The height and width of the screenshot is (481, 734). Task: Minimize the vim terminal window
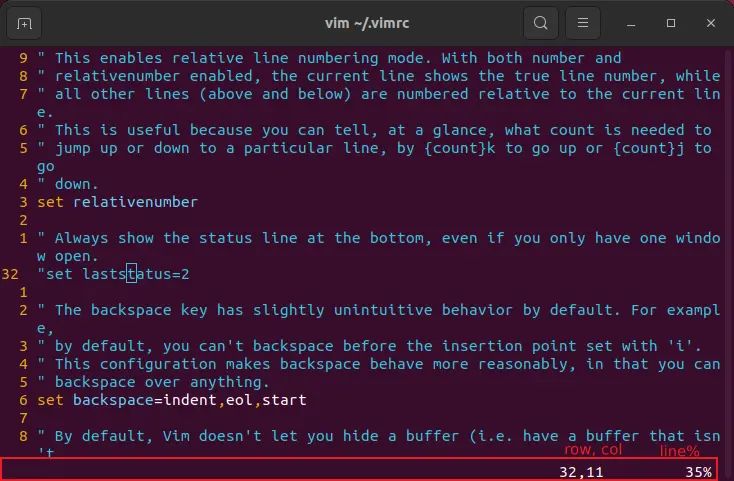(x=631, y=23)
